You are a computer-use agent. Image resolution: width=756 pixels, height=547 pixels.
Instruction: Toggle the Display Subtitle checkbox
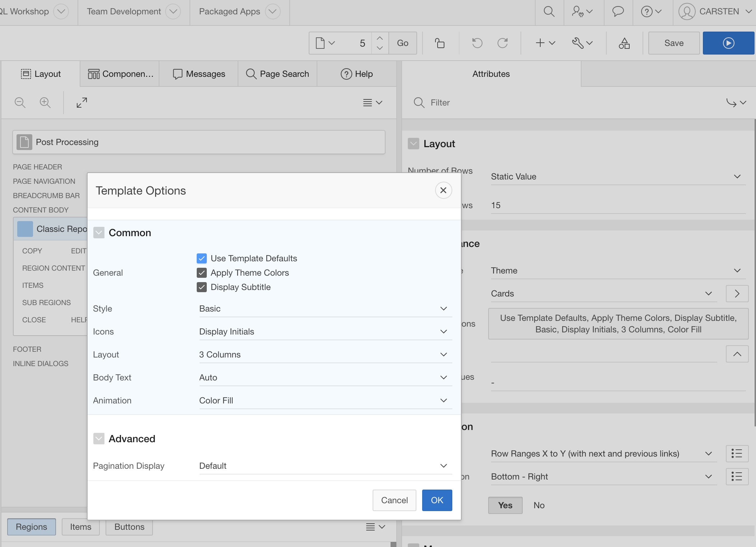click(202, 287)
